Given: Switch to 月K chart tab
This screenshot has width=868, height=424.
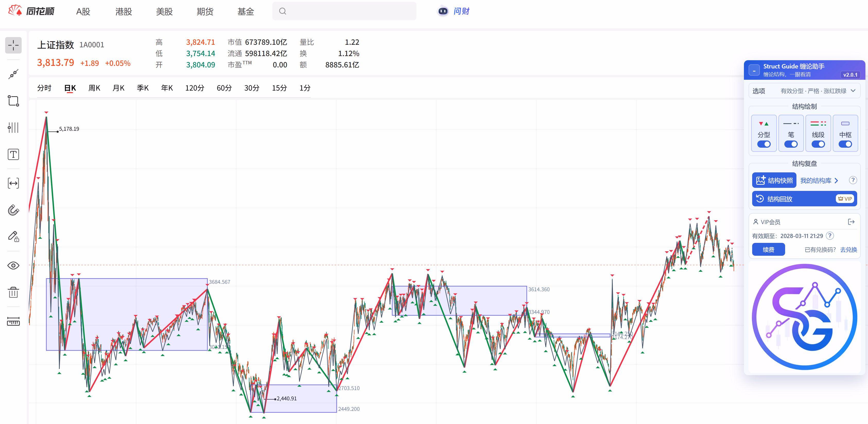Looking at the screenshot, I should point(119,88).
